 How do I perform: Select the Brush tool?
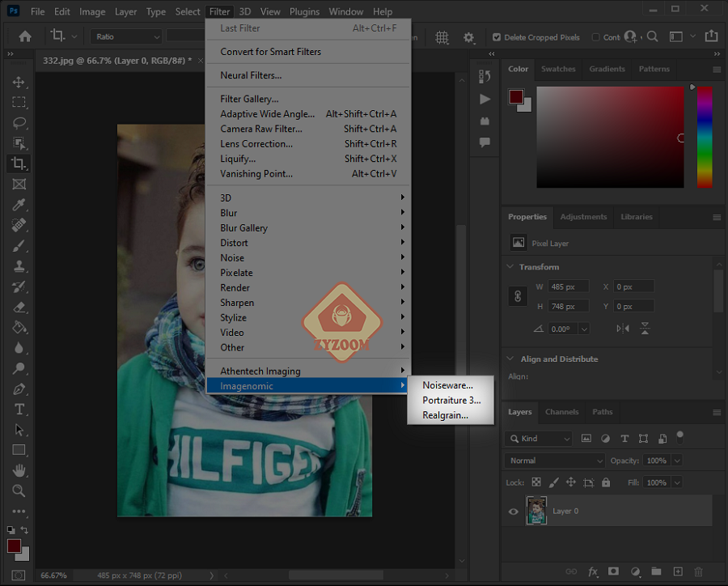[19, 245]
